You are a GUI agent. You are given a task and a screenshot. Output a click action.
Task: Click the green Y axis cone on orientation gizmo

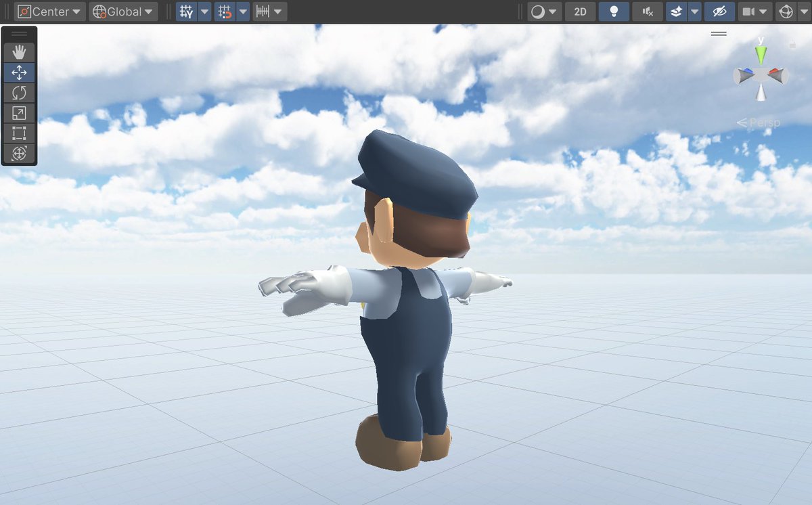pos(761,55)
